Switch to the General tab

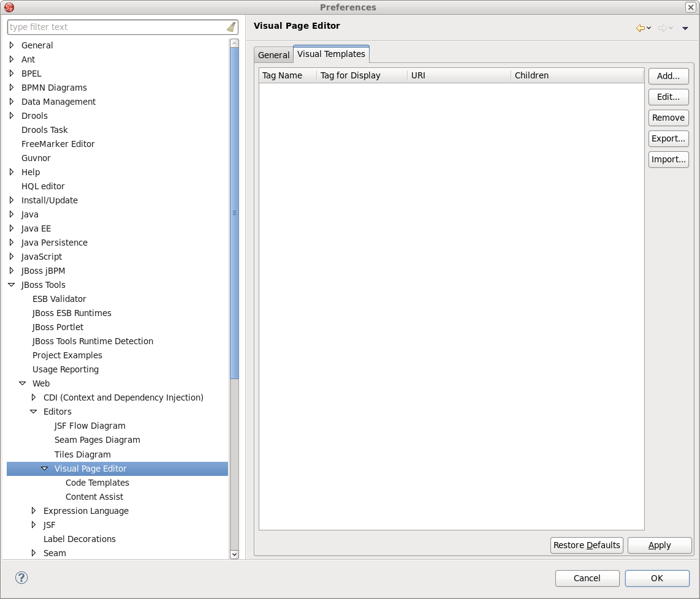pyautogui.click(x=273, y=55)
